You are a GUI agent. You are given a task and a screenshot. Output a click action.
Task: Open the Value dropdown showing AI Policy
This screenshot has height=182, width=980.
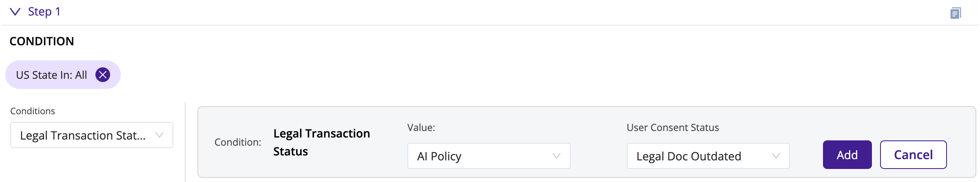[489, 156]
